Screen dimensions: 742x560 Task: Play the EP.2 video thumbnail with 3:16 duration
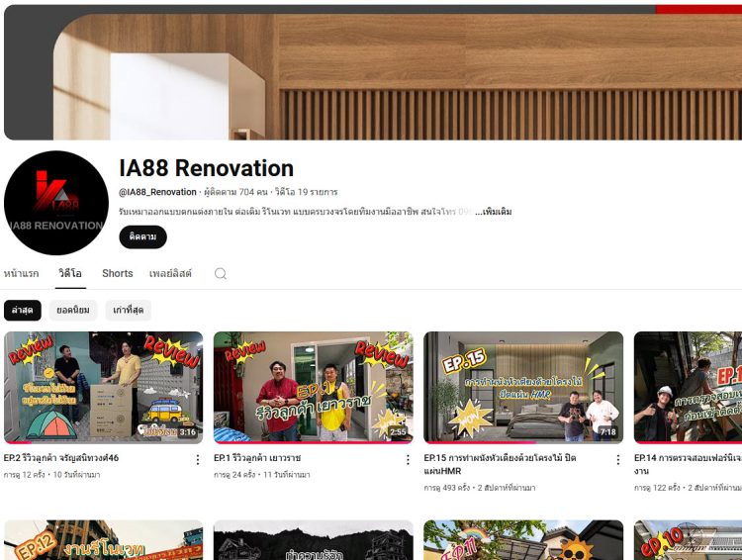(104, 387)
